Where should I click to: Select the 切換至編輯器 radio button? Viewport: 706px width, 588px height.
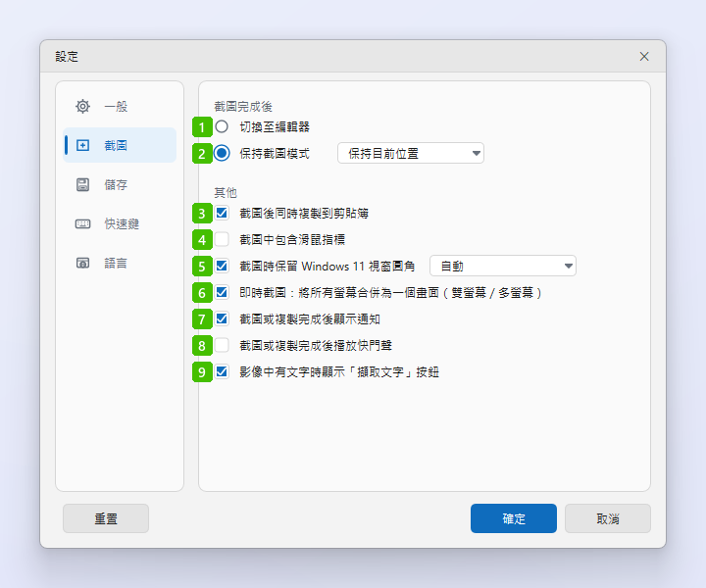click(x=222, y=126)
